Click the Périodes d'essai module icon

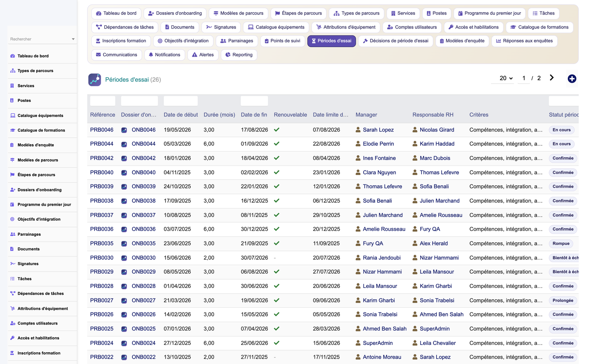click(95, 79)
